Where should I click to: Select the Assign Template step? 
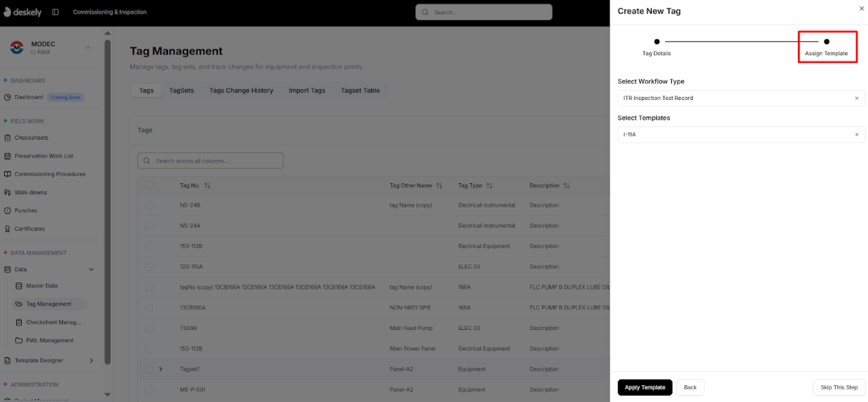[x=826, y=48]
